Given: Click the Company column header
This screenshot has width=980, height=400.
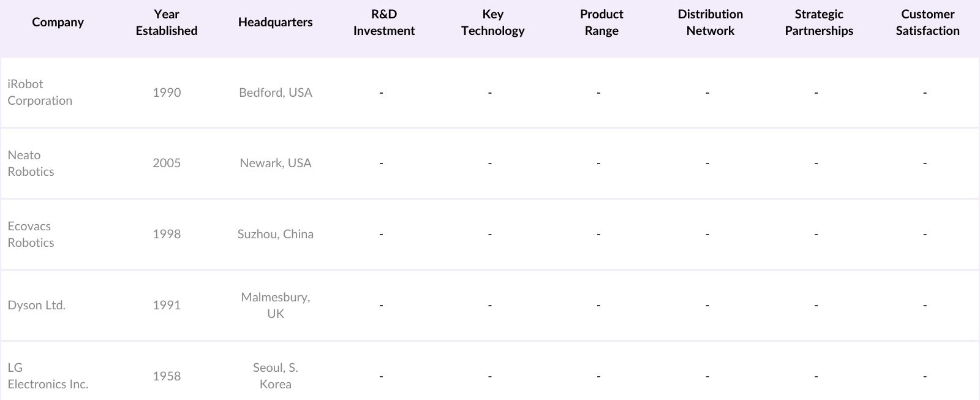Looking at the screenshot, I should tap(58, 23).
